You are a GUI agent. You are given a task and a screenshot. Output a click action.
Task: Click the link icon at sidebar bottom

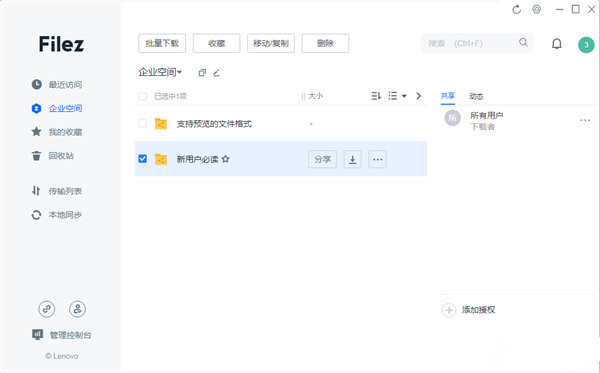[47, 309]
